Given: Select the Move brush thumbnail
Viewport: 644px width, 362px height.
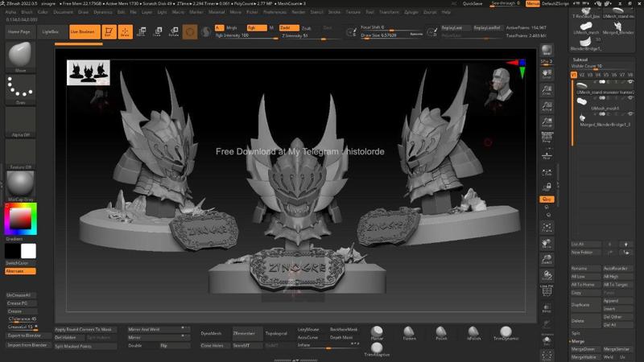Looking at the screenshot, I should [20, 56].
